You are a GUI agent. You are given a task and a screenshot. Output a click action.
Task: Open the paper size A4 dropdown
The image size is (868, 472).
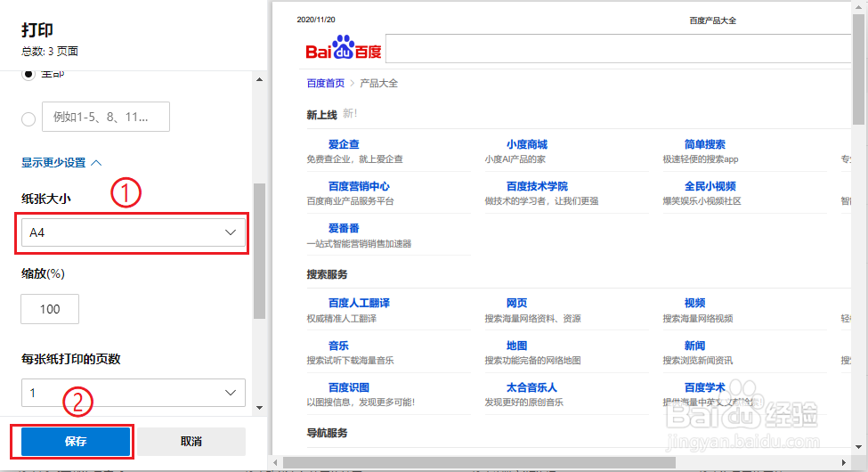(x=133, y=232)
